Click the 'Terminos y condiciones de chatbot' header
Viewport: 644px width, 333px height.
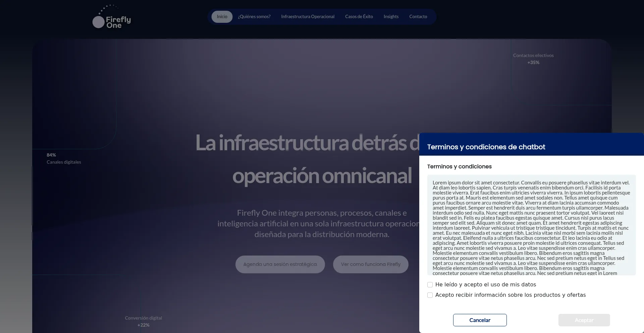point(486,147)
